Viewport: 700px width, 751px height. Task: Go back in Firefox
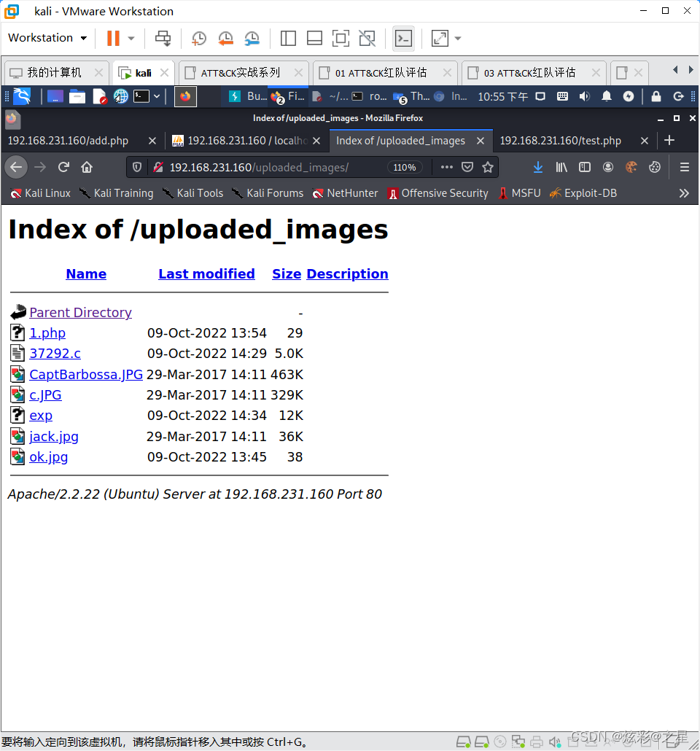coord(16,167)
